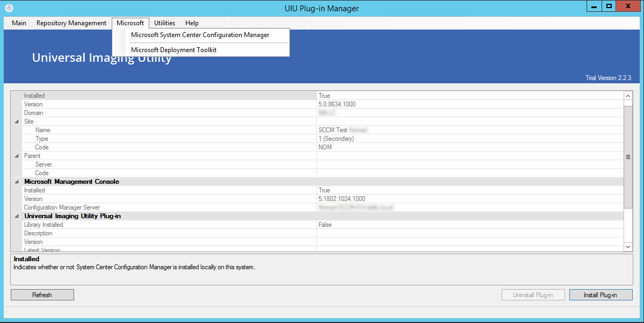Click the Refresh button
The width and height of the screenshot is (644, 323).
42,295
